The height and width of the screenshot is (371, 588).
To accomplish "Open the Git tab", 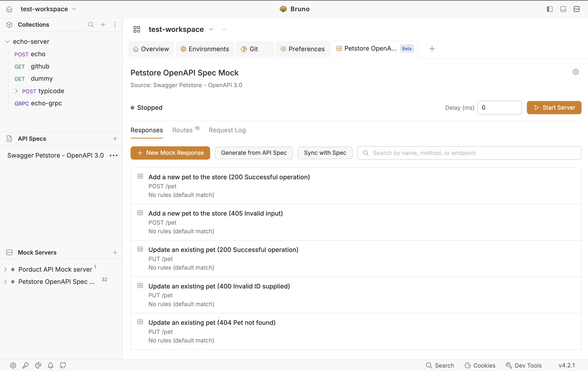I will coord(255,49).
